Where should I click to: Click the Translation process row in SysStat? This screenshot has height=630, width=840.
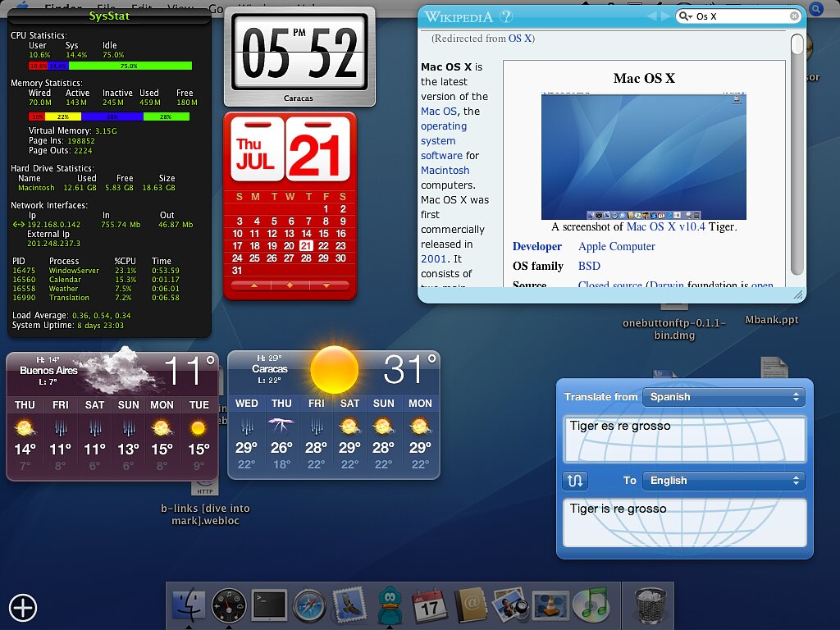[96, 298]
